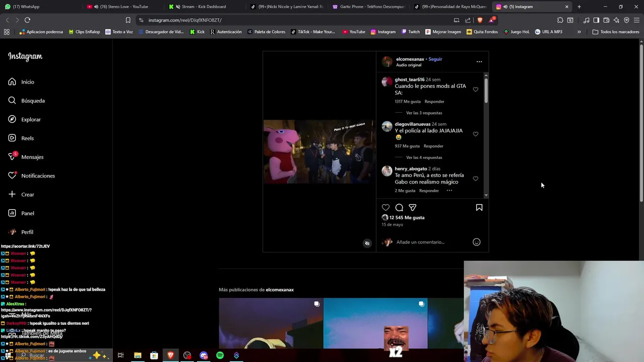The width and height of the screenshot is (644, 362).
Task: Expand 'Ver las 3 respuestas'
Action: click(x=424, y=113)
